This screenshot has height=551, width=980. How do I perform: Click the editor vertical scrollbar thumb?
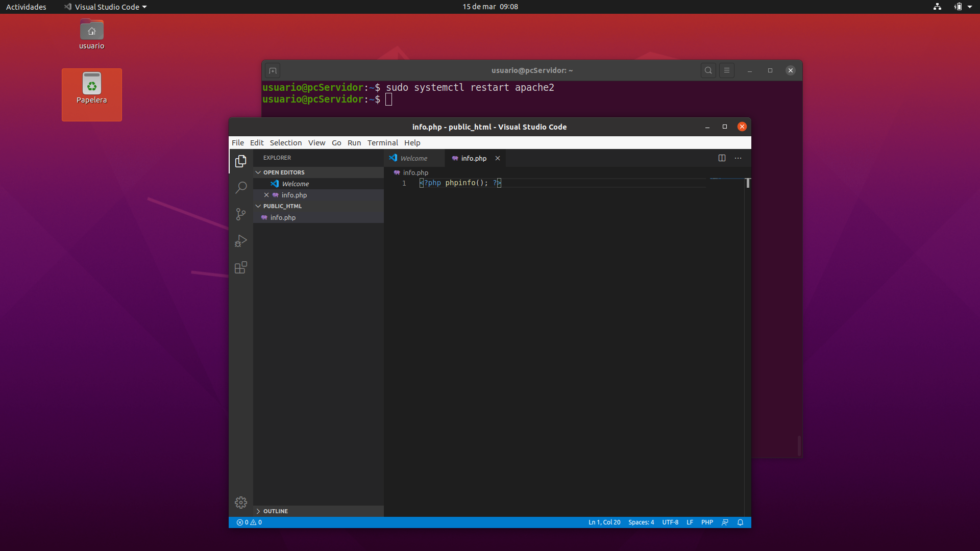tap(748, 183)
